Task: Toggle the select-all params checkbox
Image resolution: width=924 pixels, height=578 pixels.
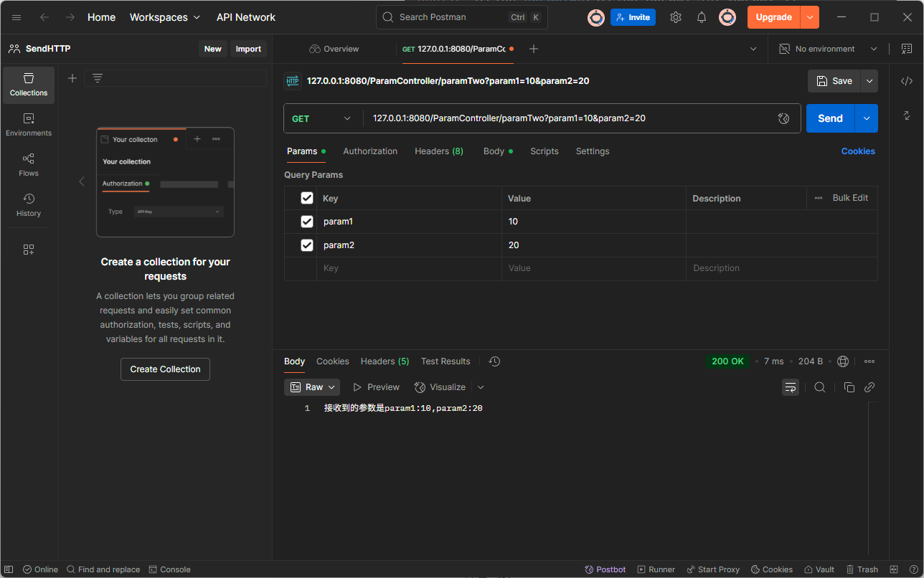Action: 307,198
